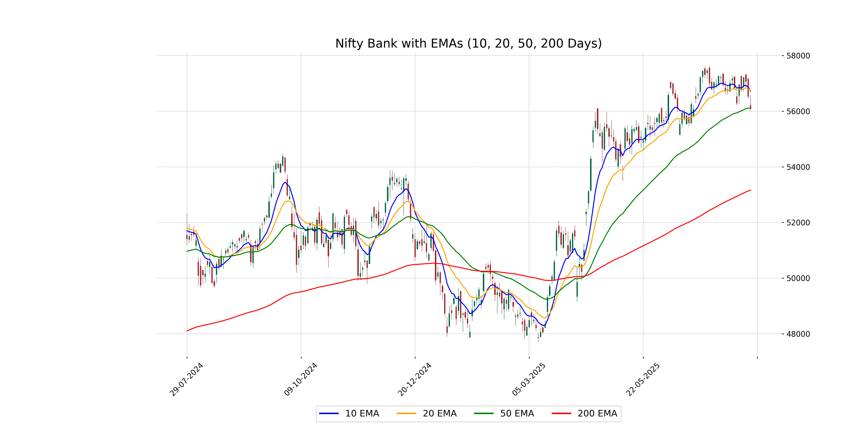Click the red 200 EMA legend line
Screen dimensions: 868x434
561,413
